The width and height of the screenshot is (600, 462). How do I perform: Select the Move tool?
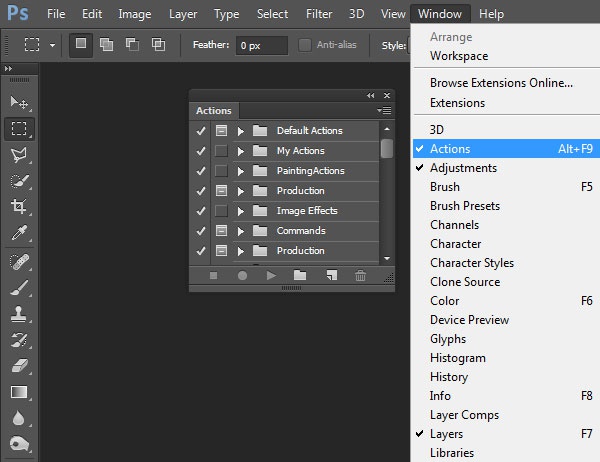point(19,102)
